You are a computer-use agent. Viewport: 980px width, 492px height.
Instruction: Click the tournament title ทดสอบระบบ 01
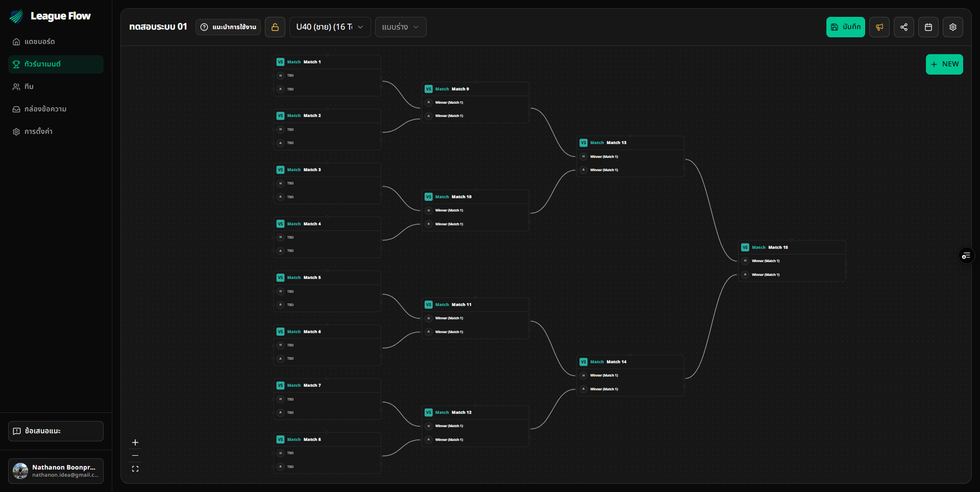coord(158,27)
